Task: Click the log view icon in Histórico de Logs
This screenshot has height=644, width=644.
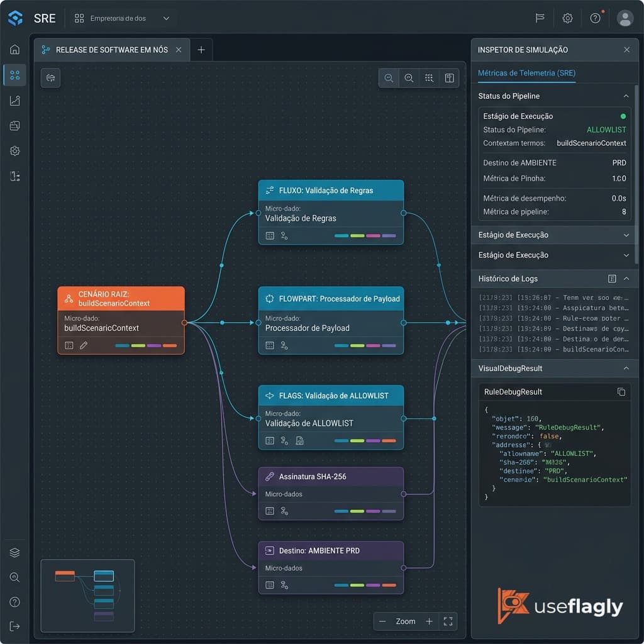Action: tap(612, 279)
